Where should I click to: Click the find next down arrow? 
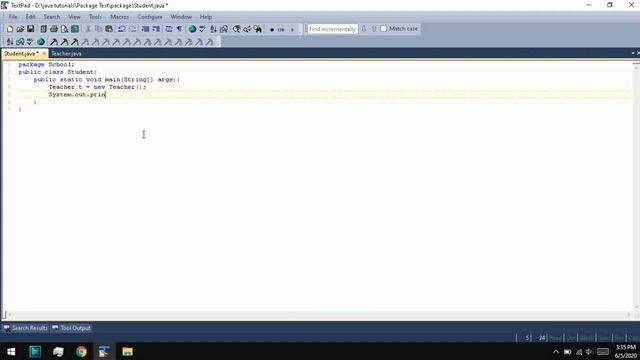click(x=364, y=29)
